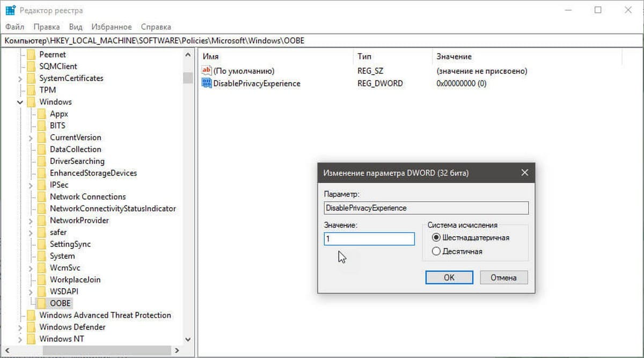
Task: Click the REG_DWORD type cell
Action: point(380,83)
